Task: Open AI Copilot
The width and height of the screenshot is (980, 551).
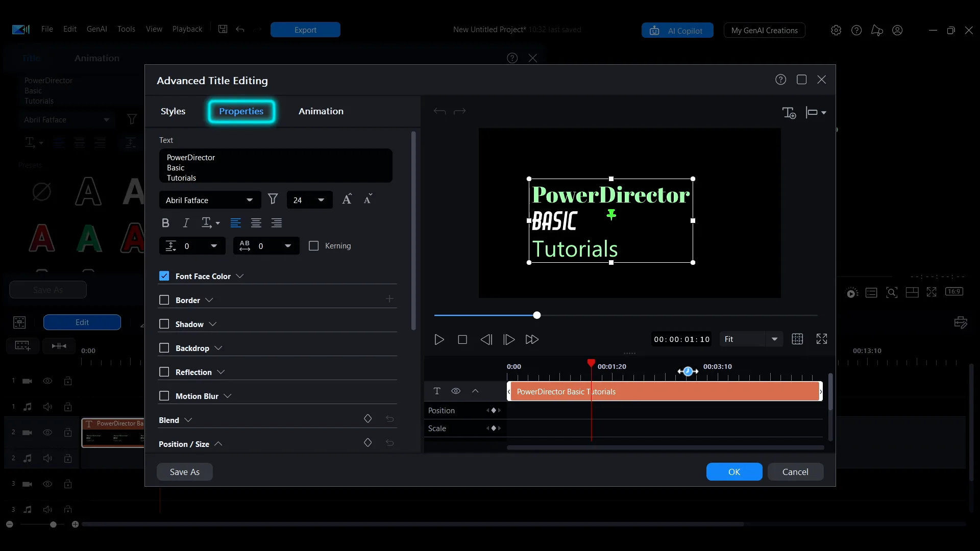Action: 677,31
